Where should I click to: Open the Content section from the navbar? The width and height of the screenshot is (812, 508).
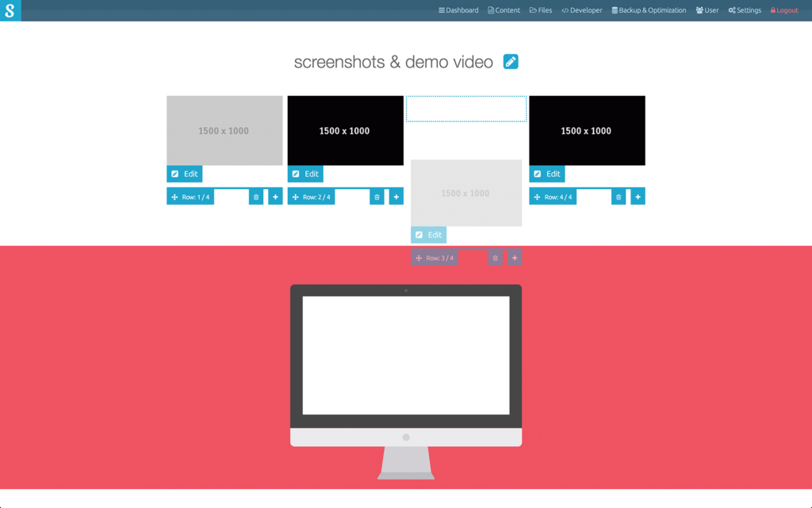pyautogui.click(x=504, y=10)
